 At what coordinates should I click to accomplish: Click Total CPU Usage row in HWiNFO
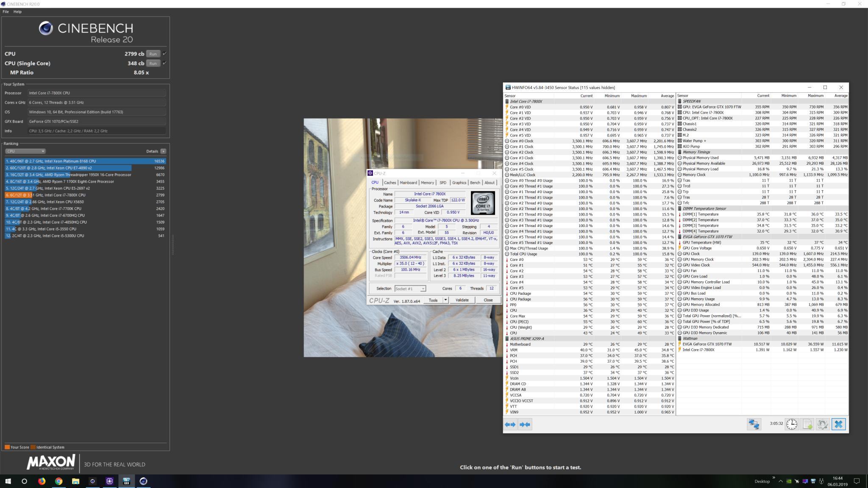(590, 254)
